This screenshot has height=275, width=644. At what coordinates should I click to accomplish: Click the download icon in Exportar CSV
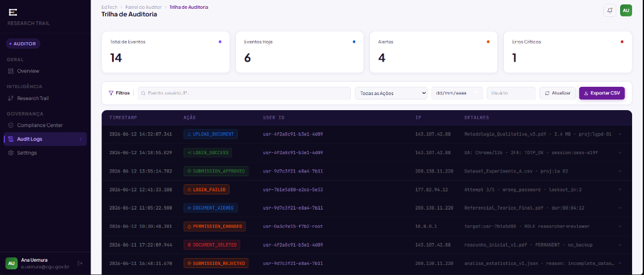[x=586, y=93]
